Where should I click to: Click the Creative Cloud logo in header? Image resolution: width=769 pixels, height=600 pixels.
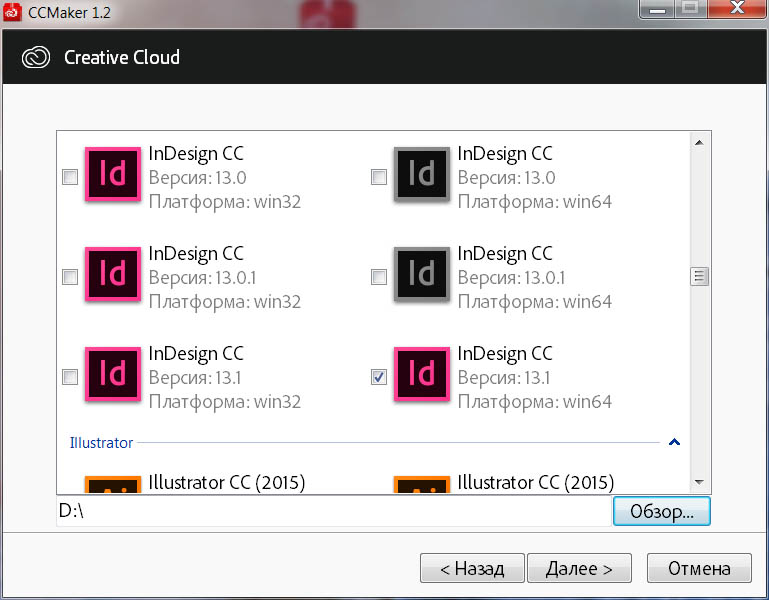[x=36, y=57]
